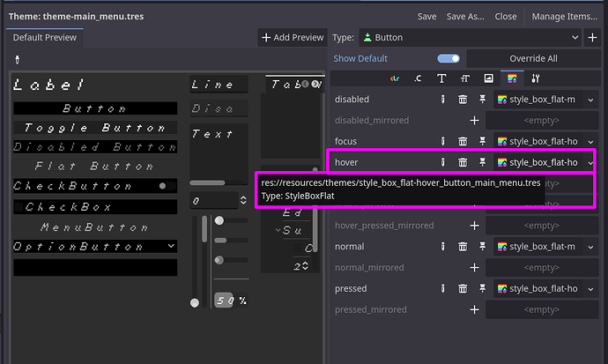Click Override All
Screen dimensions: 608x364
click(533, 58)
